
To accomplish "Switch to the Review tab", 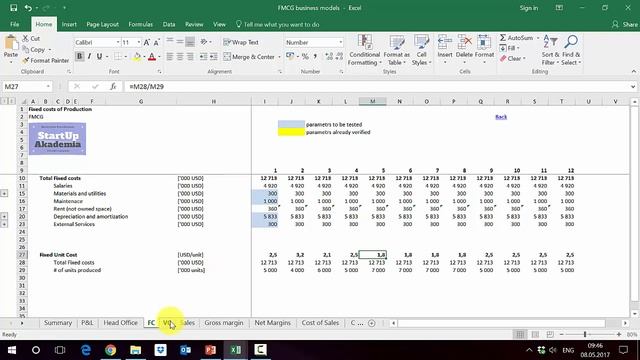I will pos(194,24).
